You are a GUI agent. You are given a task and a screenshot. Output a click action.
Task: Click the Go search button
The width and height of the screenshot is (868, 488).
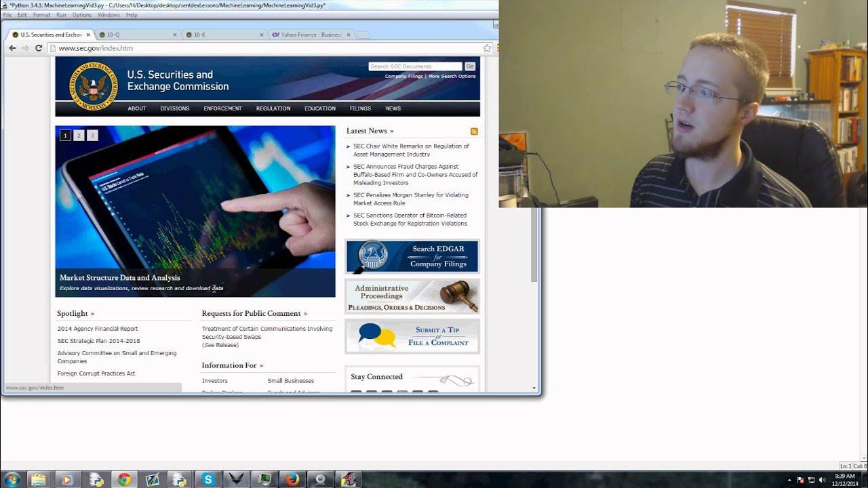pos(470,66)
